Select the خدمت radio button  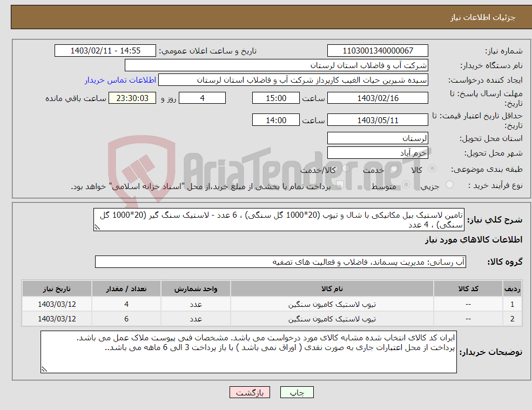[x=394, y=169]
